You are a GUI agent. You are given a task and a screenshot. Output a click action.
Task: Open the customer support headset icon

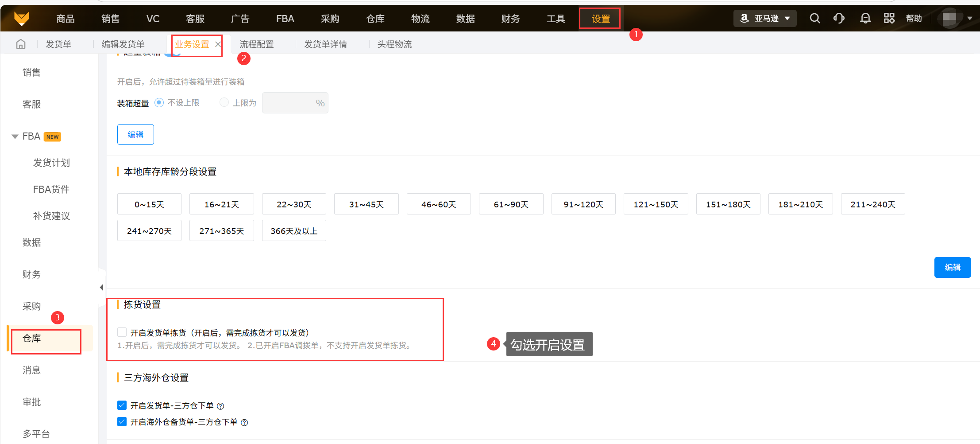[839, 18]
